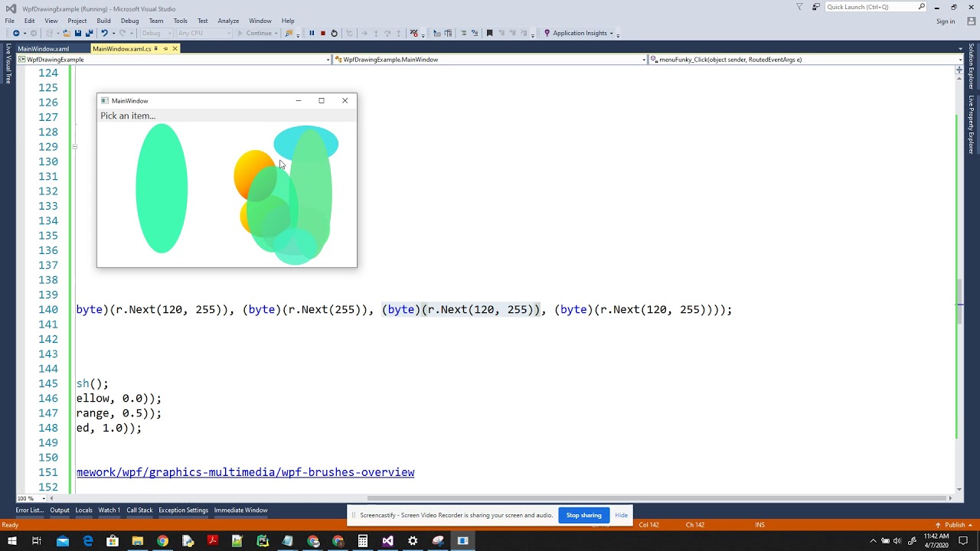Open File Explorer from the taskbar
The width and height of the screenshot is (980, 551).
pos(137,541)
